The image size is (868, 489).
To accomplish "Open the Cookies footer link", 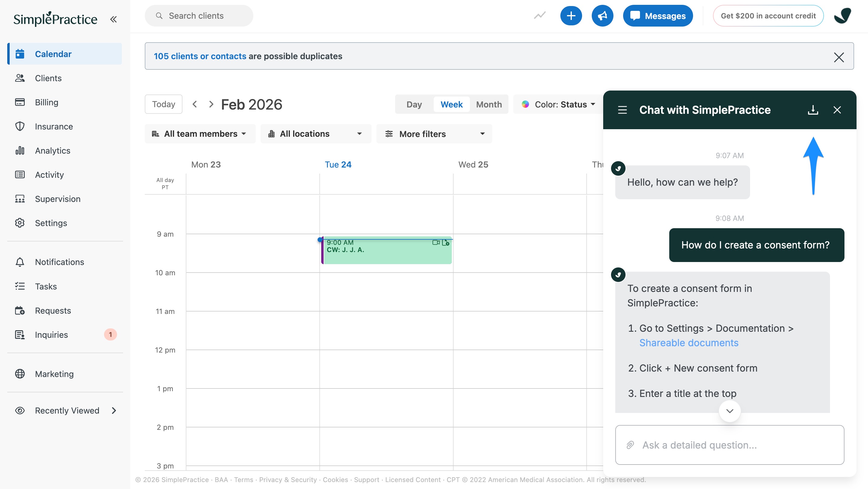I will 335,480.
